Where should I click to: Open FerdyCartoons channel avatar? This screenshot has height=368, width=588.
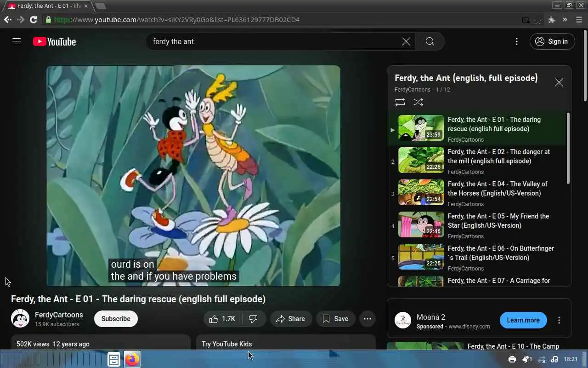point(20,319)
